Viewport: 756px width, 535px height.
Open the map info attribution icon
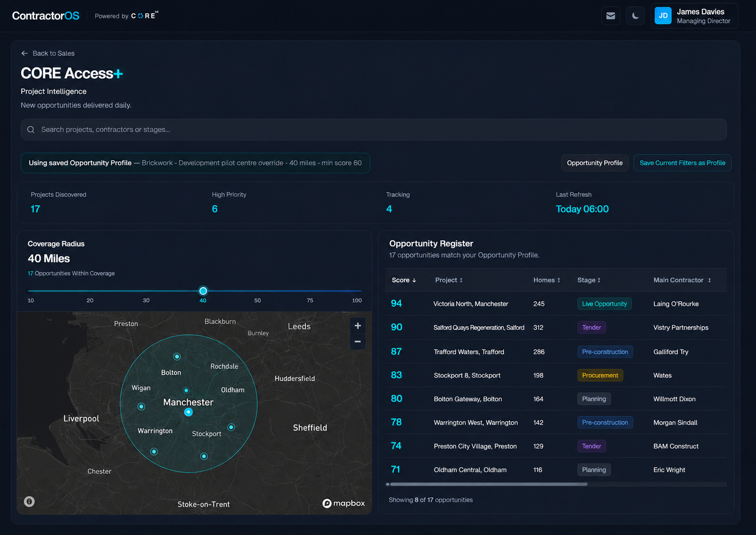29,502
